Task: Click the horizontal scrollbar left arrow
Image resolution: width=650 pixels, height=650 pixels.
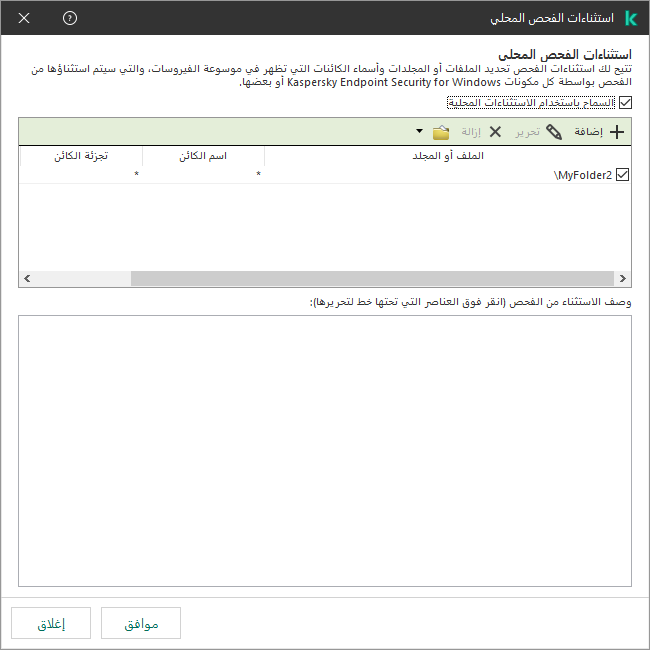Action: pos(27,279)
